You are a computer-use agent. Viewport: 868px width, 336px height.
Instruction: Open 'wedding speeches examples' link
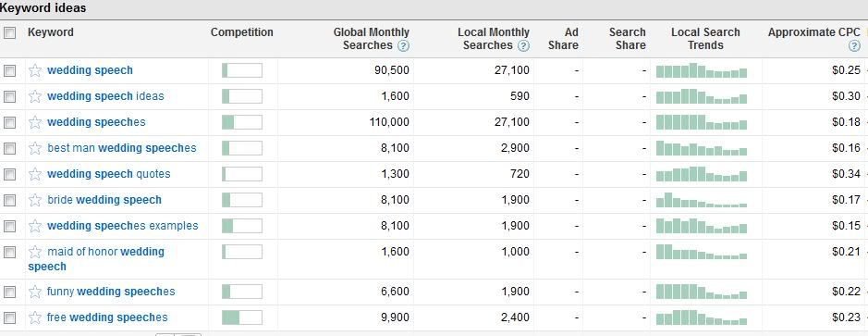click(x=122, y=226)
